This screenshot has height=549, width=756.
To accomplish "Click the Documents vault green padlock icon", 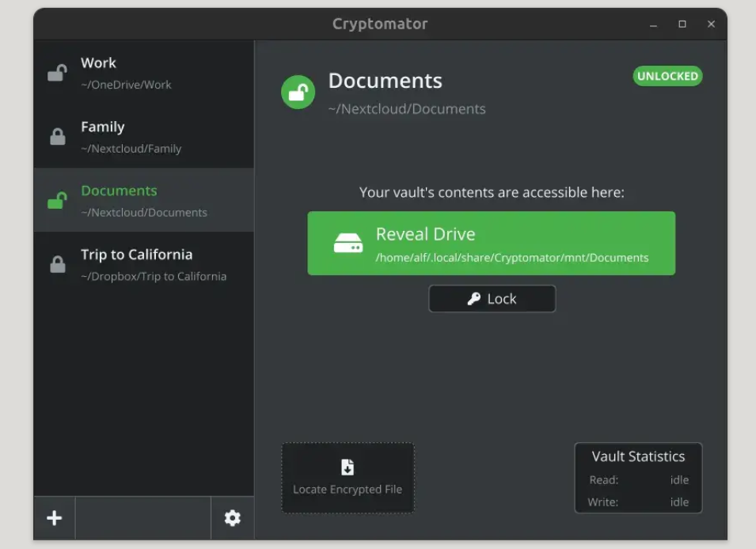I will click(57, 200).
